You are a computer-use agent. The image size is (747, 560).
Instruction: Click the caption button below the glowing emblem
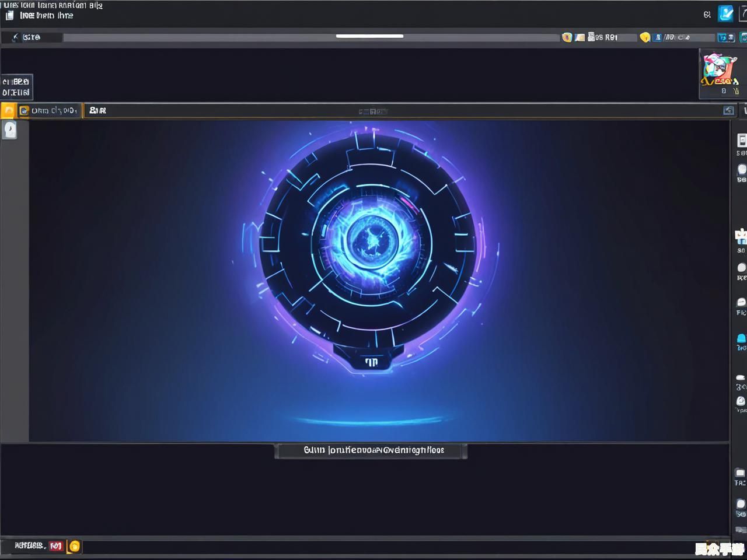pyautogui.click(x=371, y=450)
